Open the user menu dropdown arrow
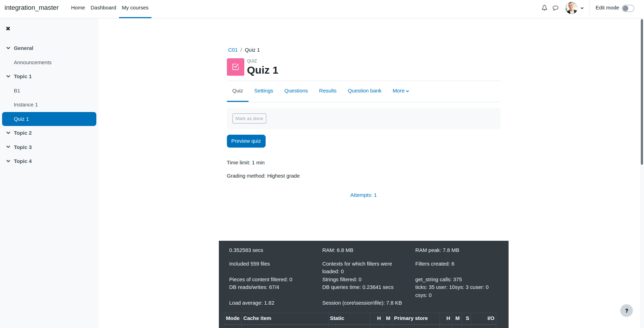The width and height of the screenshot is (644, 328). [x=582, y=8]
